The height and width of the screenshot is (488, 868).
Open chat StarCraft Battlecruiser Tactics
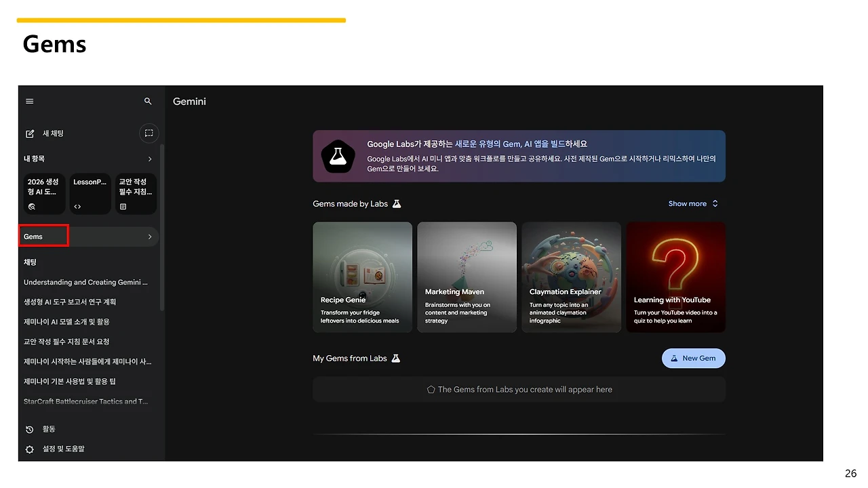[85, 401]
